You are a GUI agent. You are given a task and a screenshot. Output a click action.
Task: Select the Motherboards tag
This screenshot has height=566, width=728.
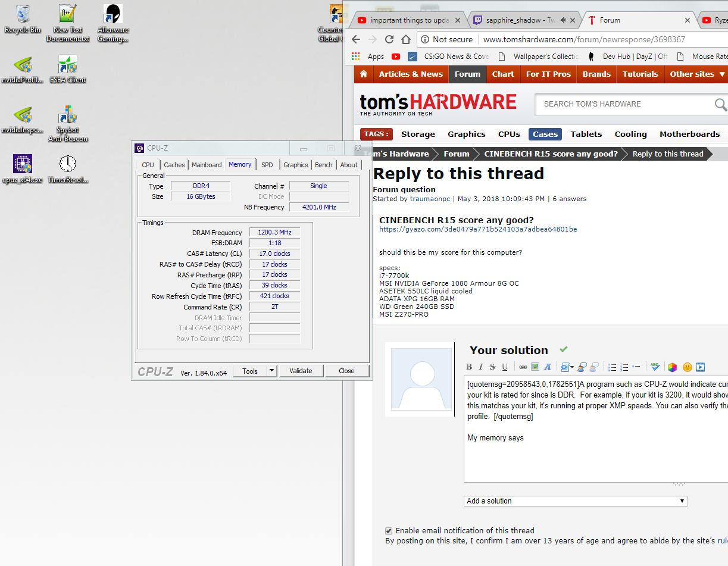click(689, 135)
